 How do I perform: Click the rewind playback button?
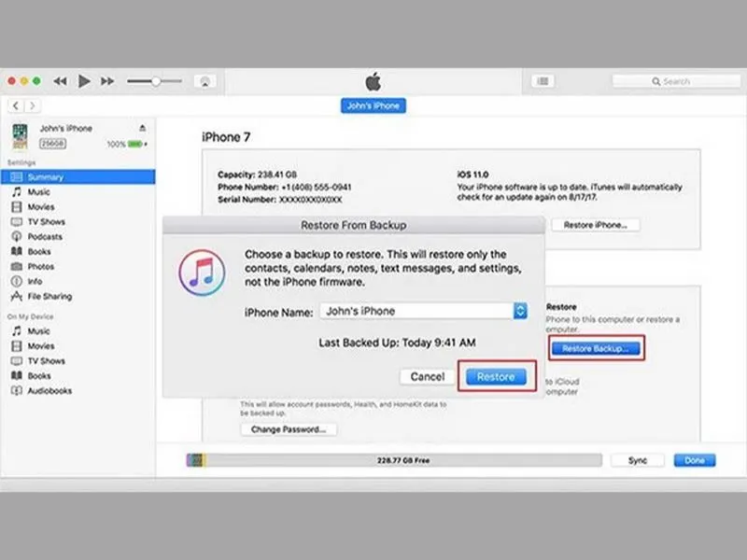(x=60, y=81)
